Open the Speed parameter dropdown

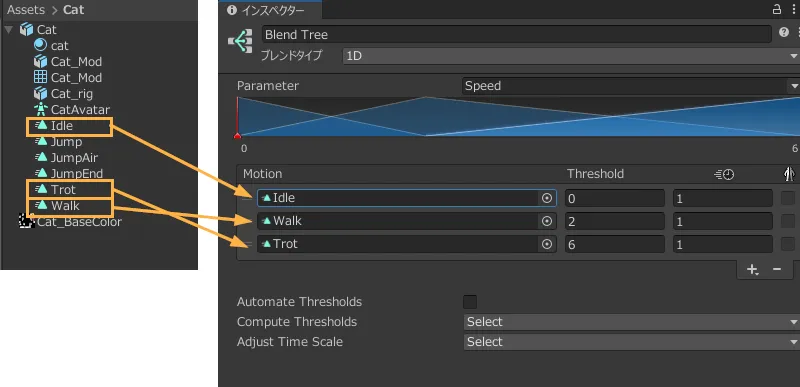pos(631,86)
